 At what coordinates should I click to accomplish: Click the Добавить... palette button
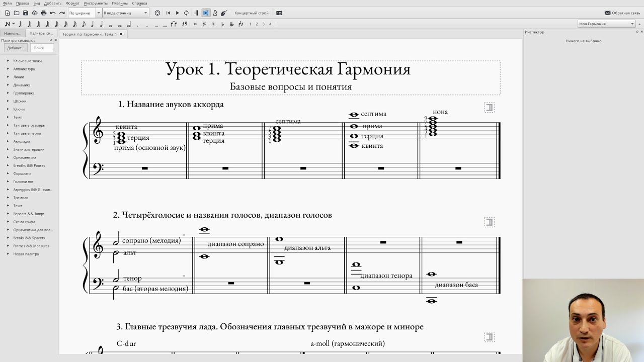click(15, 48)
